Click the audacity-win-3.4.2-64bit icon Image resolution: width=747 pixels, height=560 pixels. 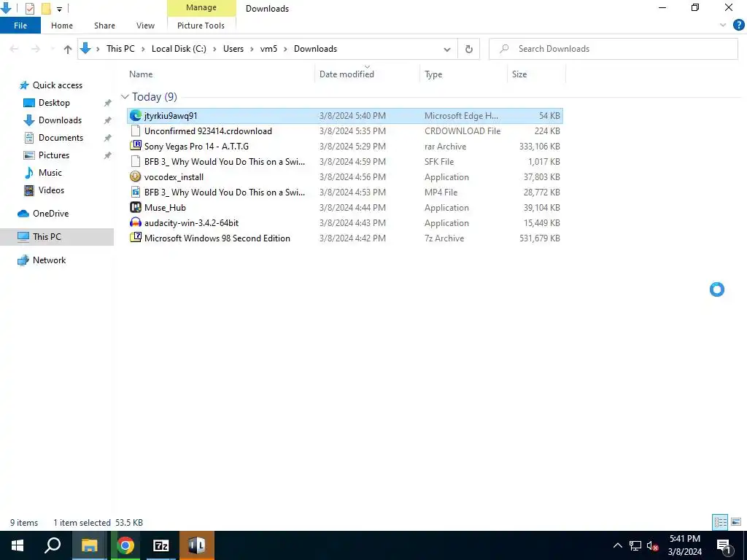[x=135, y=222]
